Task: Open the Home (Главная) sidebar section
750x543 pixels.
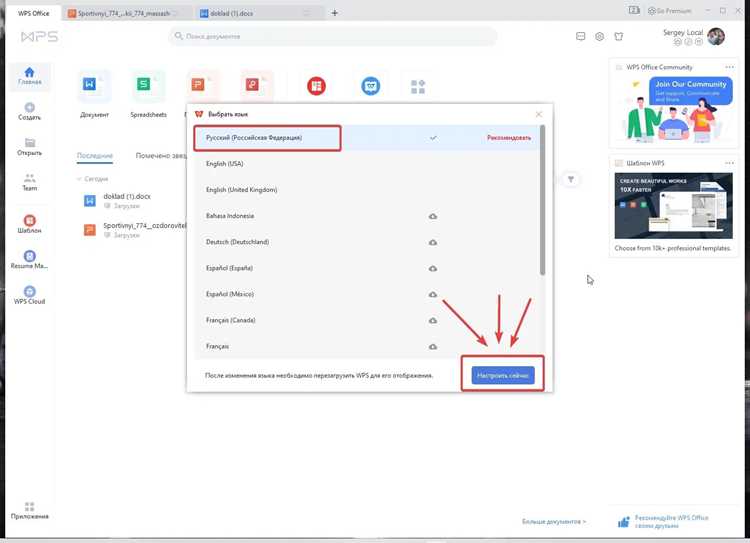Action: pos(29,76)
